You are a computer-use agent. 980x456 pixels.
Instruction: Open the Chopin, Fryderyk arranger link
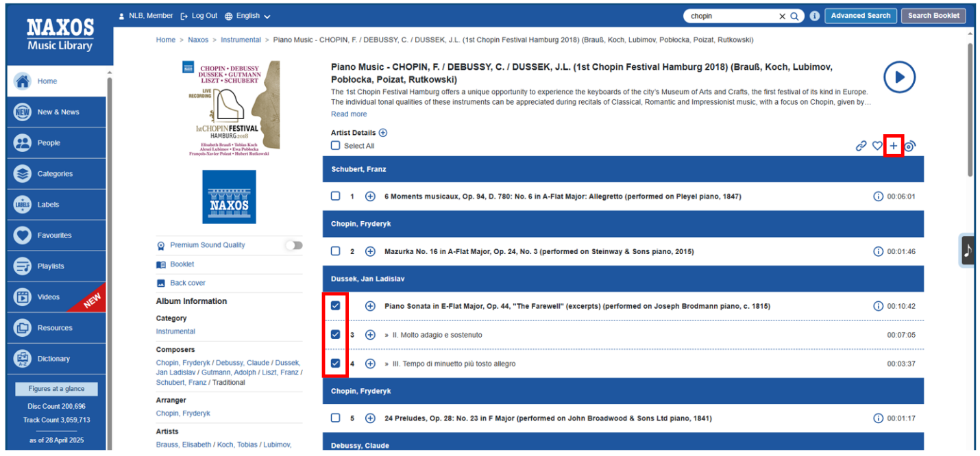point(183,414)
